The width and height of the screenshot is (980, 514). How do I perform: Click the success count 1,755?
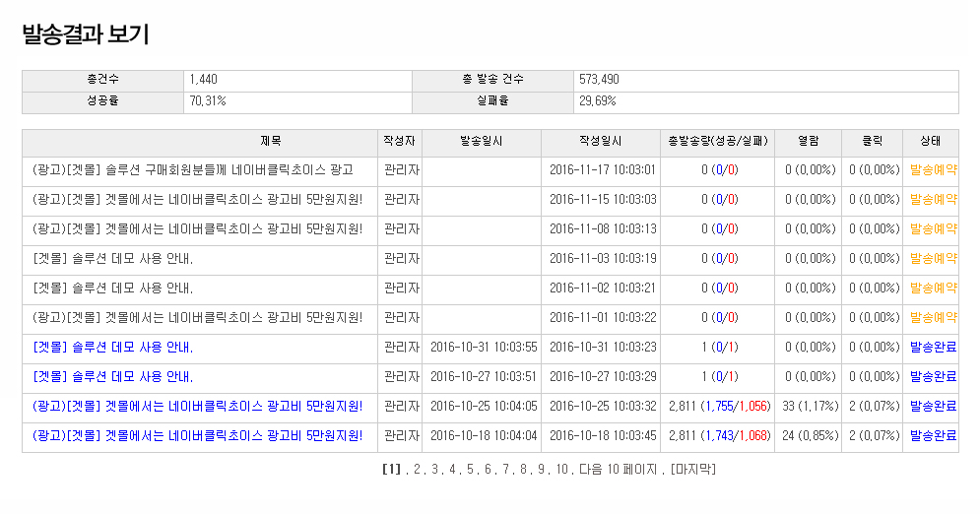pos(721,406)
